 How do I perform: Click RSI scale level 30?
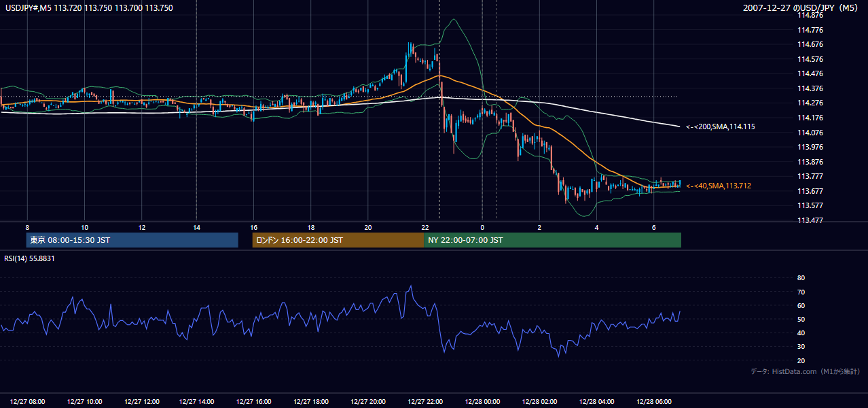click(801, 347)
